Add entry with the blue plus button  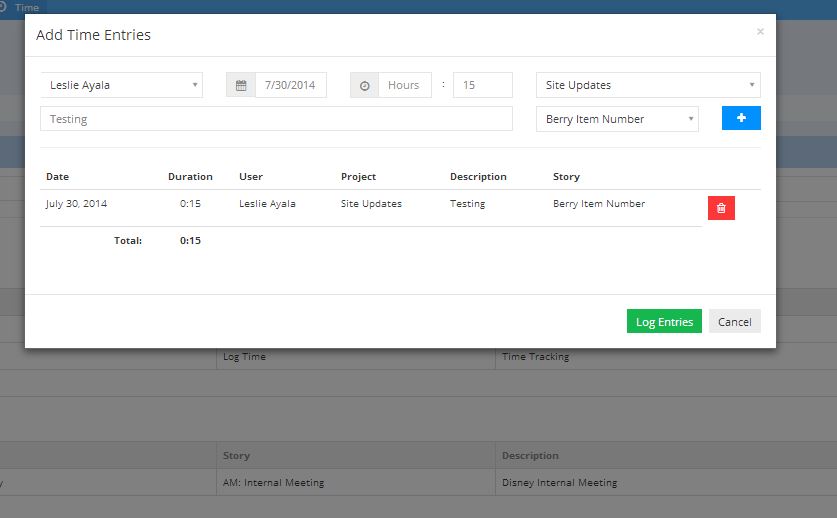741,118
